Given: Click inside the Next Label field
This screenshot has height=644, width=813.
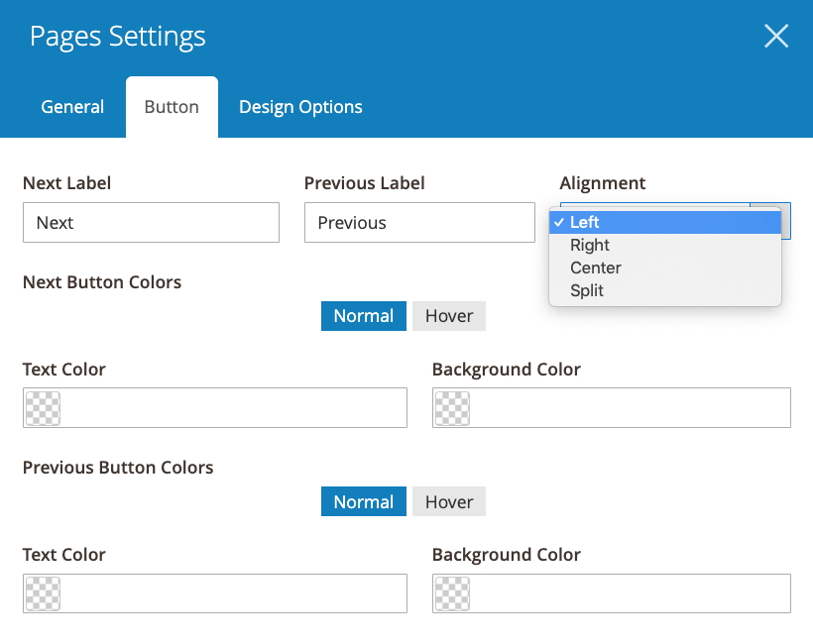Looking at the screenshot, I should [151, 222].
